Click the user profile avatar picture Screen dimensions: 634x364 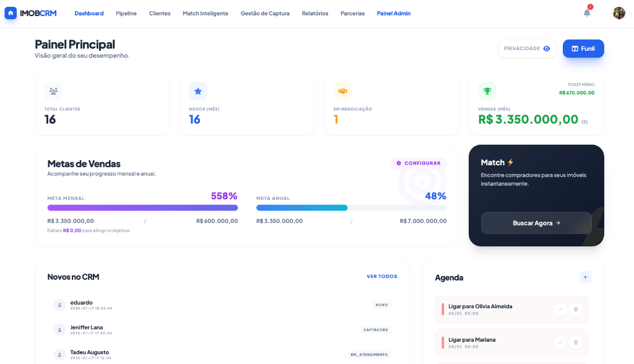coord(619,12)
